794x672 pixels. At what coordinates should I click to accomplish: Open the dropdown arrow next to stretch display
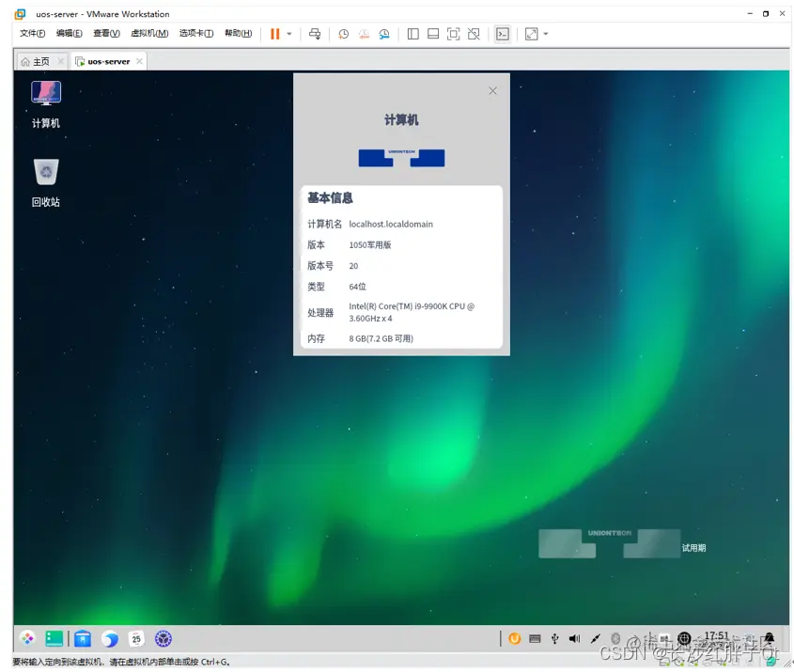point(546,34)
